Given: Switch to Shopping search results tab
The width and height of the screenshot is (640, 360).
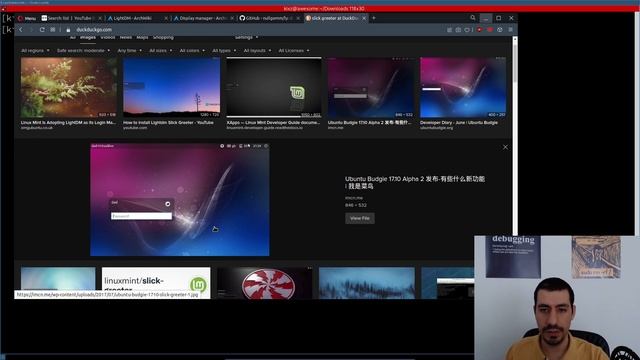Looking at the screenshot, I should [x=163, y=38].
